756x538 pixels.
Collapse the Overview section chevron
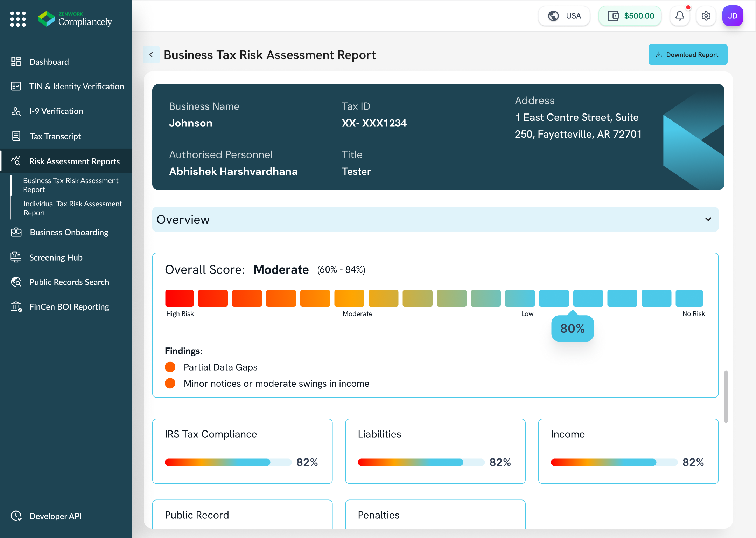click(x=708, y=219)
